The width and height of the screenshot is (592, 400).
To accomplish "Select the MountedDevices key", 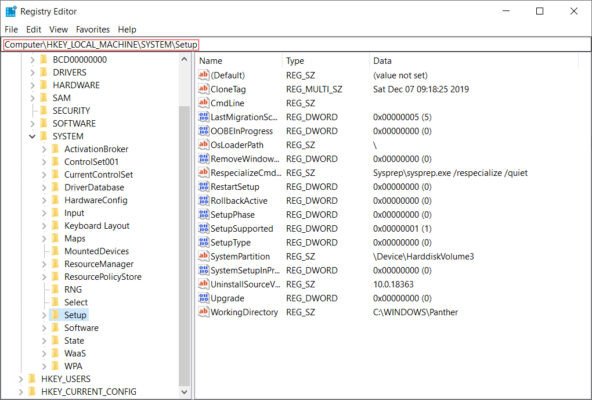I will pos(97,251).
